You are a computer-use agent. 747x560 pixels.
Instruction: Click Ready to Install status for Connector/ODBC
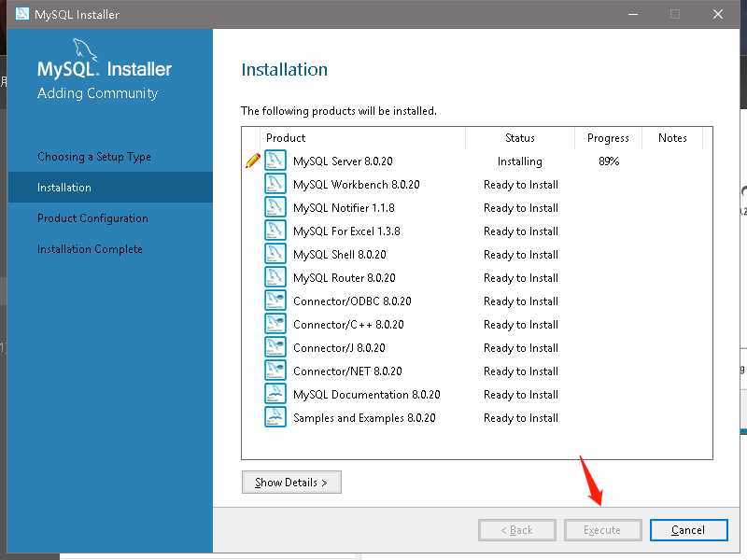521,301
